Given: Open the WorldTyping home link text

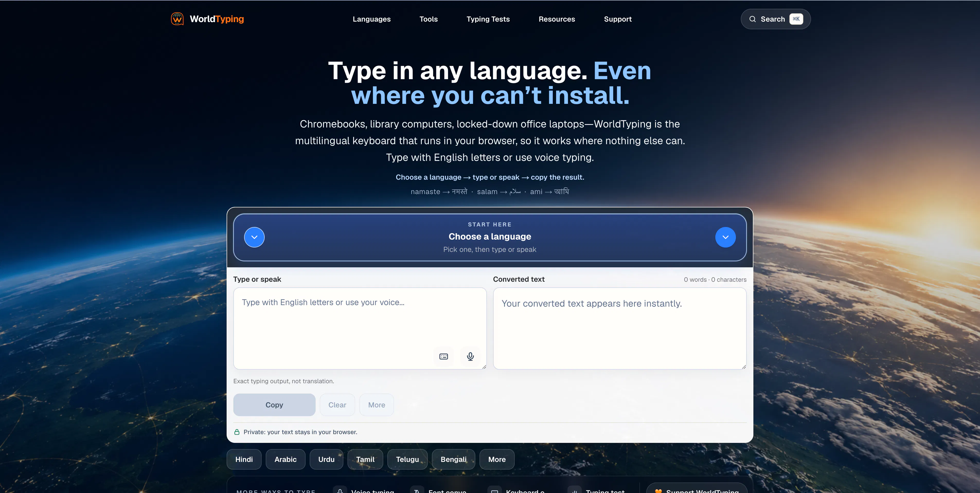Looking at the screenshot, I should point(217,19).
